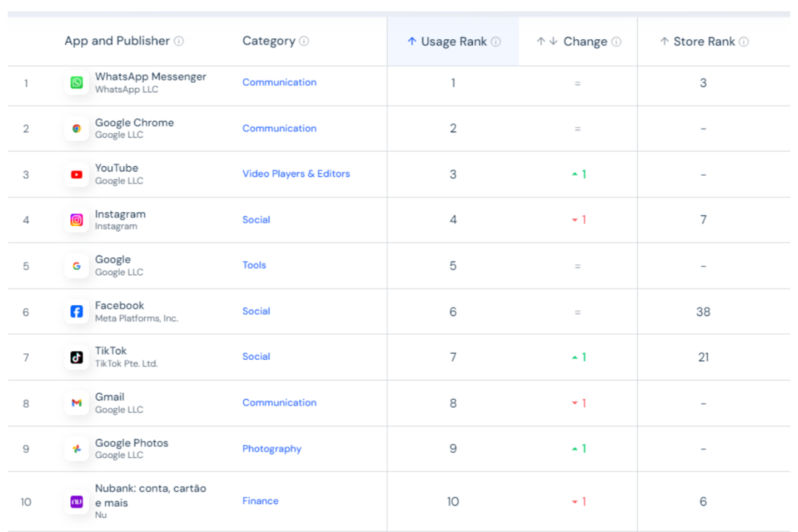Screen dimensions: 798x532
Task: Click the Gmail app icon
Action: coord(77,403)
